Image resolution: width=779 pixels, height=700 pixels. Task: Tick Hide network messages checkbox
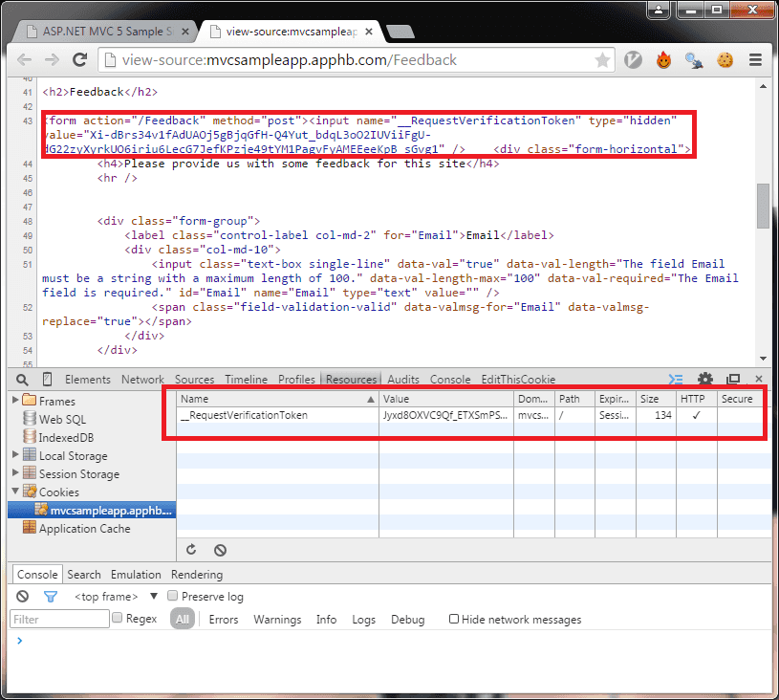pos(454,619)
